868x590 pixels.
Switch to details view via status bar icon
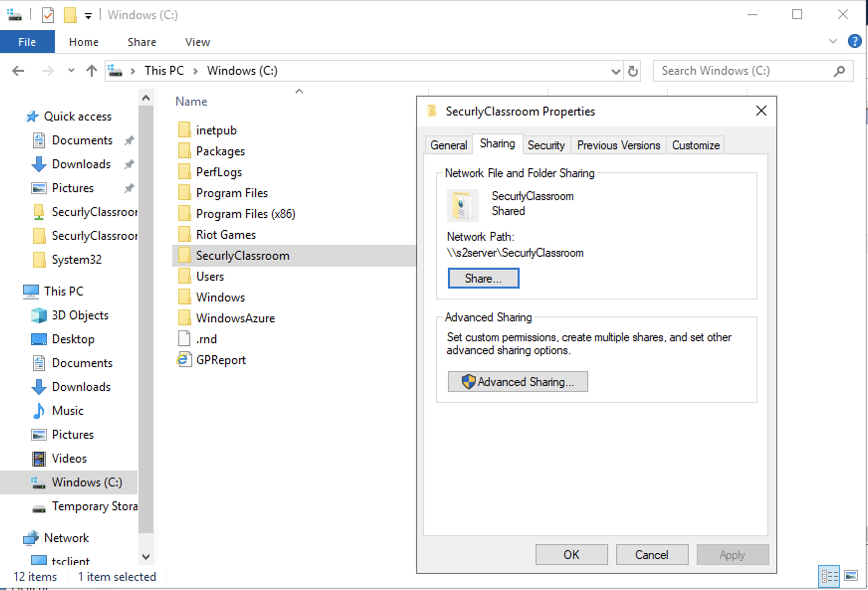[x=830, y=576]
